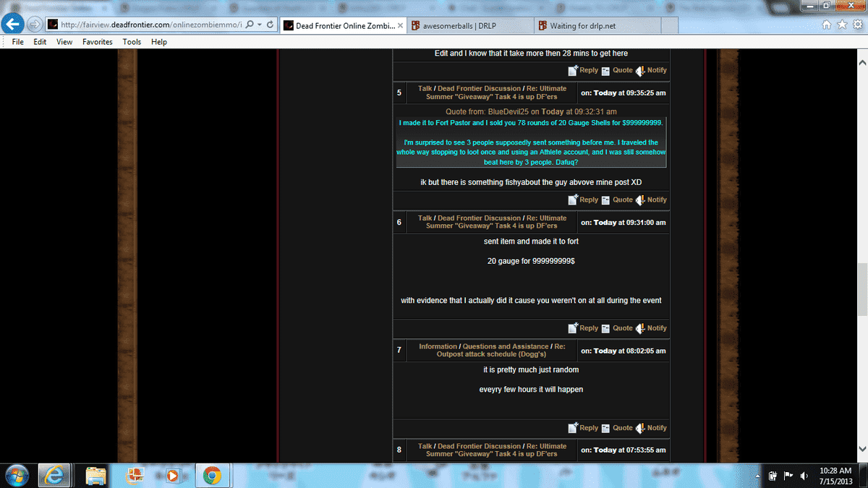
Task: Open the Internet Explorer Home icon
Action: pyautogui.click(x=827, y=25)
